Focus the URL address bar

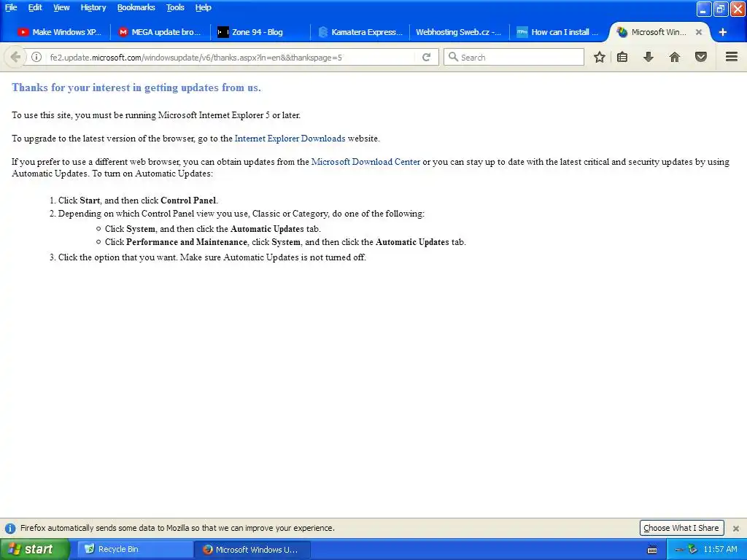(x=231, y=57)
